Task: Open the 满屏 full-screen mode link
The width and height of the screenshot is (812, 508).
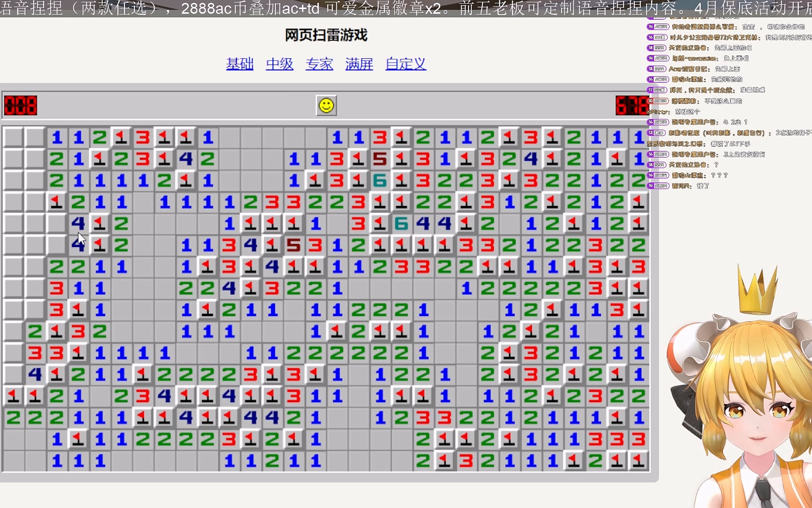Action: click(359, 64)
